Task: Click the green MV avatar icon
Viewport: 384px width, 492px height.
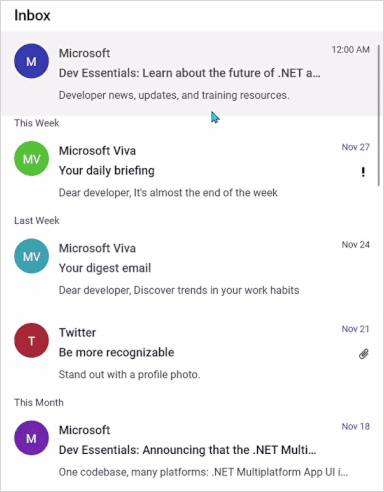Action: pos(31,159)
